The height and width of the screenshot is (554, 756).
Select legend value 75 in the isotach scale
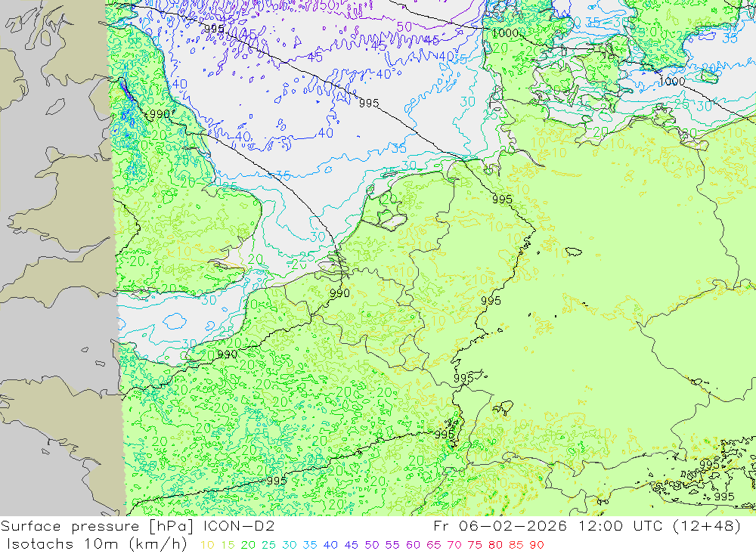(475, 545)
